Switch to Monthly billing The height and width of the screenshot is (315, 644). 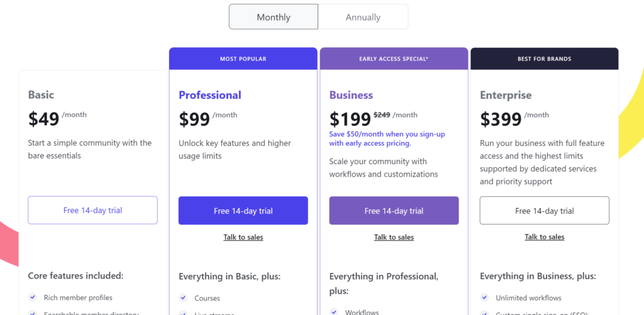(274, 17)
